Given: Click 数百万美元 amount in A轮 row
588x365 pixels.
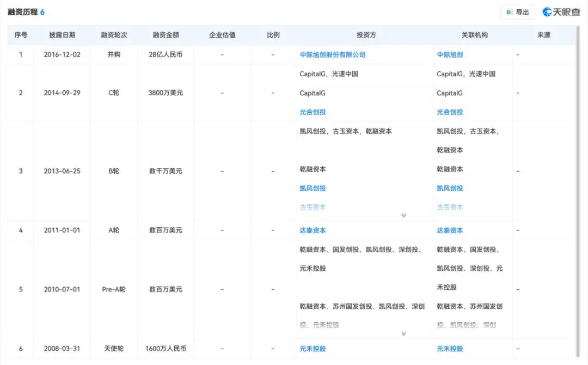Looking at the screenshot, I should (x=166, y=230).
